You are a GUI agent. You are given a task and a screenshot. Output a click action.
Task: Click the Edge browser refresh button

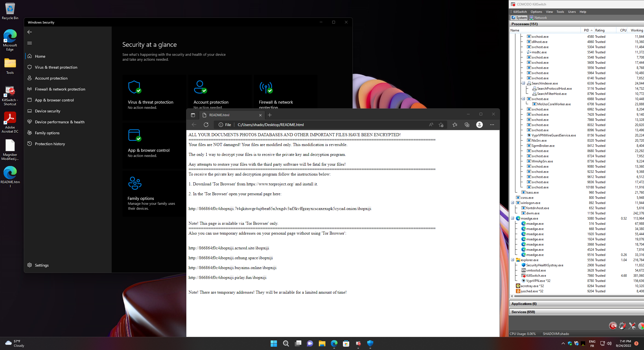click(x=206, y=125)
